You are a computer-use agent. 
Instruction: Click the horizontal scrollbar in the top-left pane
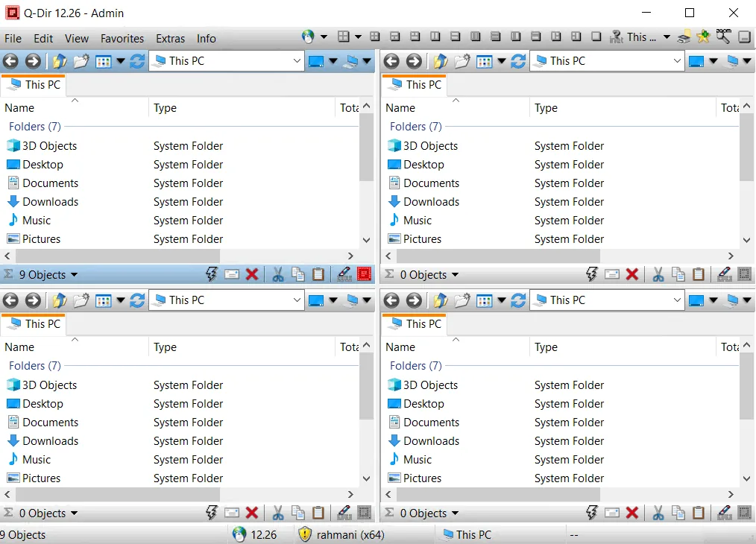118,256
